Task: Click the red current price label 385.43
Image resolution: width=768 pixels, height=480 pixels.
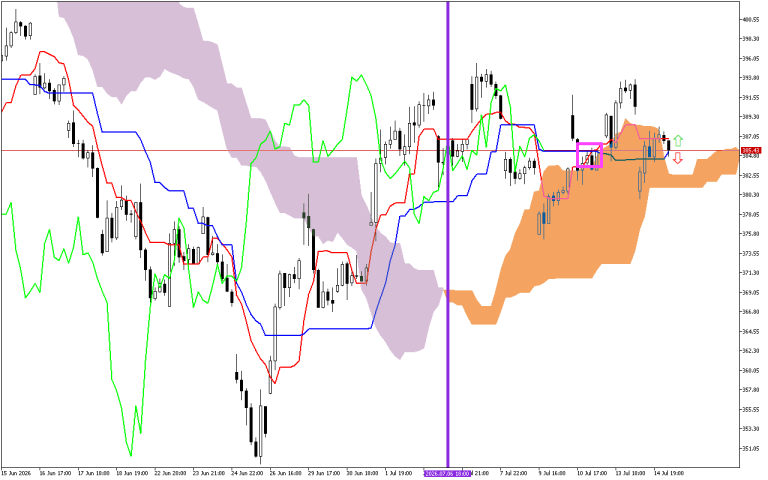Action: (x=751, y=150)
